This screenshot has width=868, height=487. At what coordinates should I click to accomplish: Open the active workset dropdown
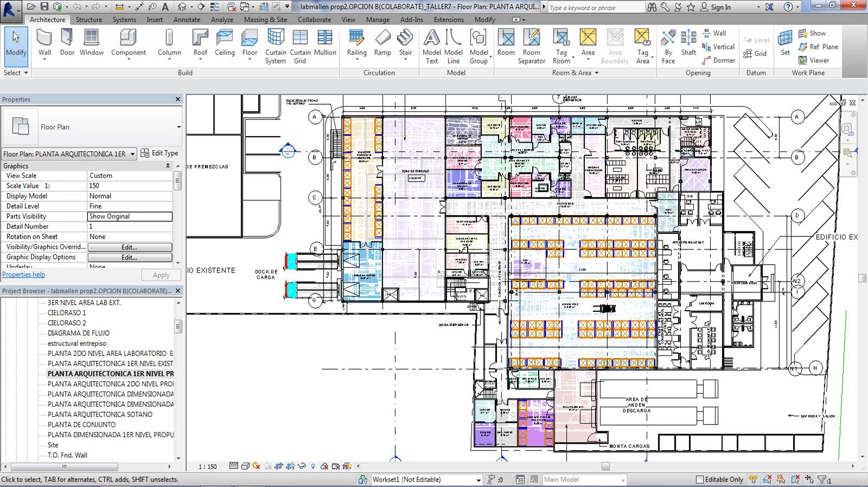[478, 480]
